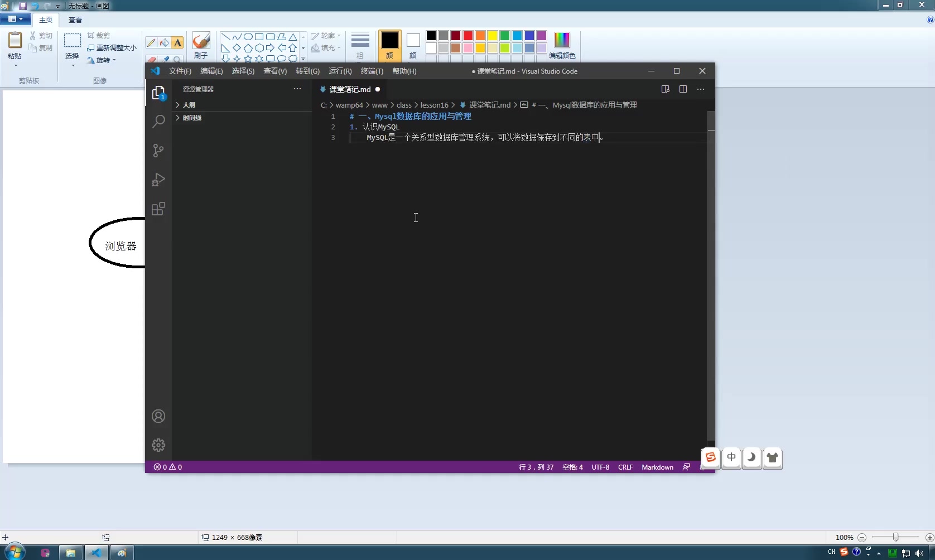The width and height of the screenshot is (935, 560).
Task: Open the 文件(F) menu in VS Code
Action: 180,71
